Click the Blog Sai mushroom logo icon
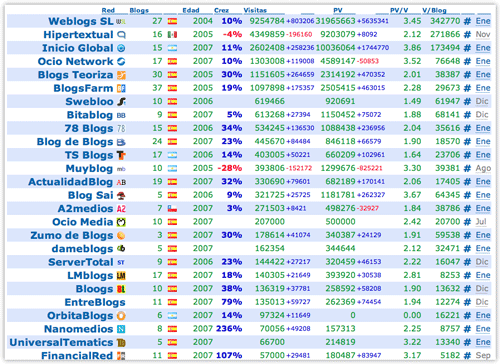This screenshot has height=364, width=500. (121, 195)
